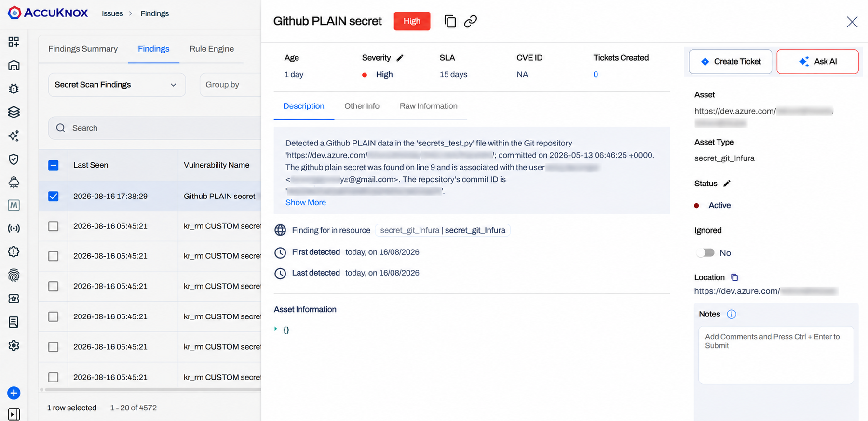868x421 pixels.
Task: Click the Notes info icon
Action: (x=732, y=314)
